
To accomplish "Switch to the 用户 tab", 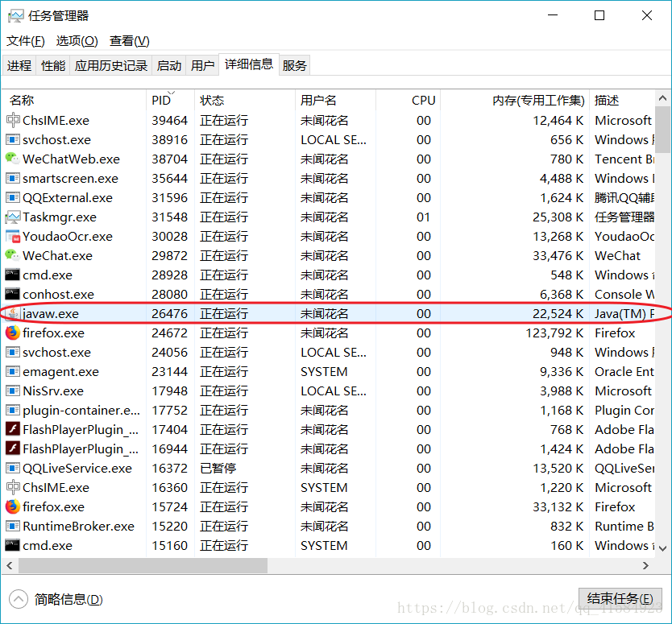I will click(203, 65).
